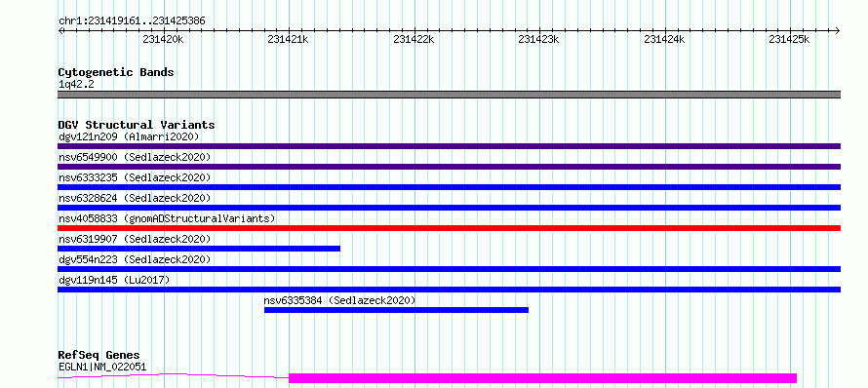Click the 231420k ruler tick label
868x388 pixels.
pos(163,39)
